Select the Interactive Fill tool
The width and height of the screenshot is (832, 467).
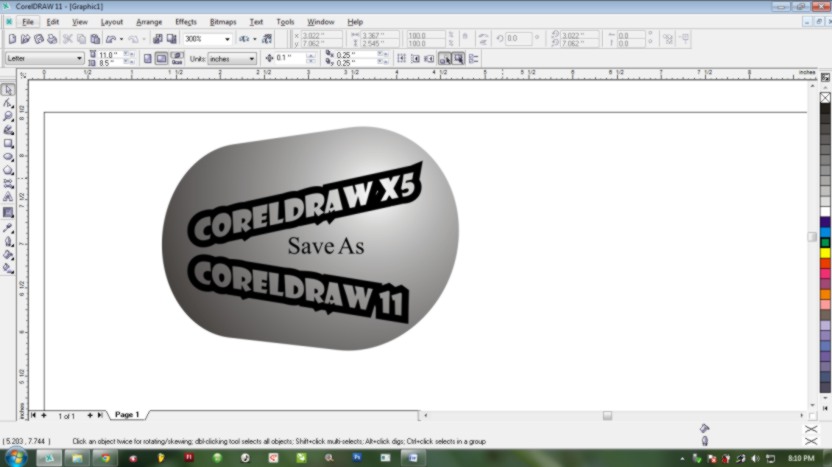tap(8, 269)
